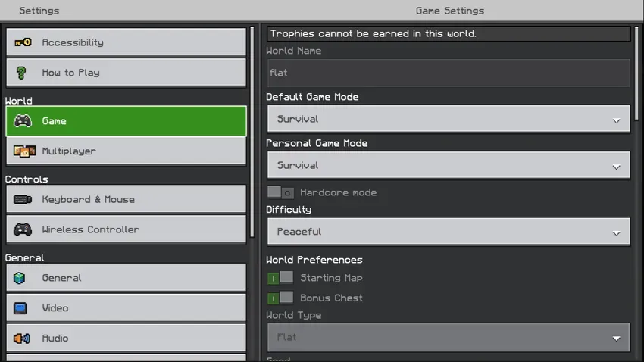
Task: Click the Wireless Controller gamepad icon
Action: click(23, 229)
